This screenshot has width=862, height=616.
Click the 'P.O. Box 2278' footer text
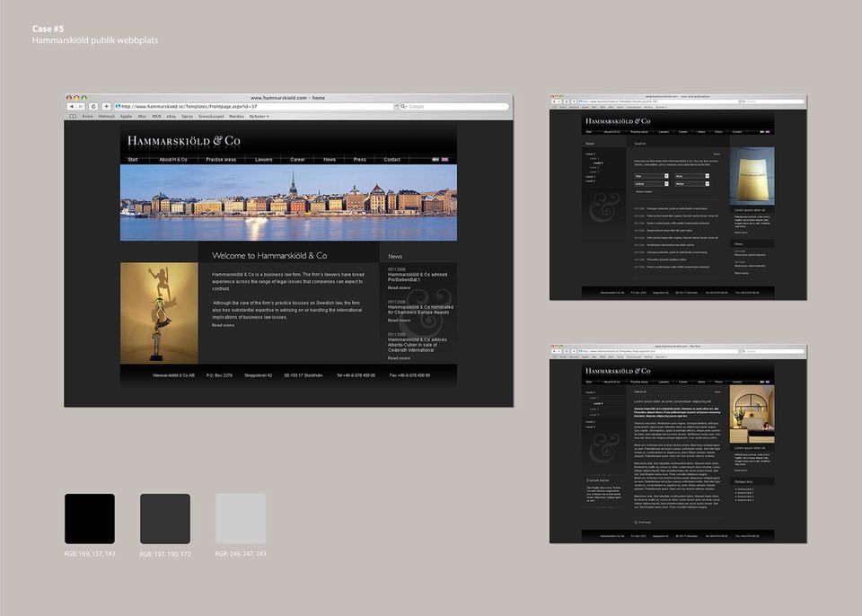[x=219, y=375]
